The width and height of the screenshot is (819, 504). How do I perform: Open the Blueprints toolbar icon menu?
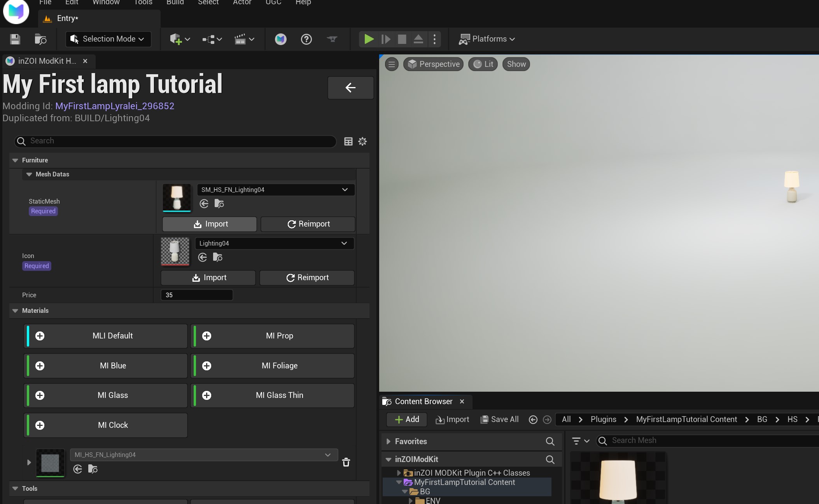[212, 39]
